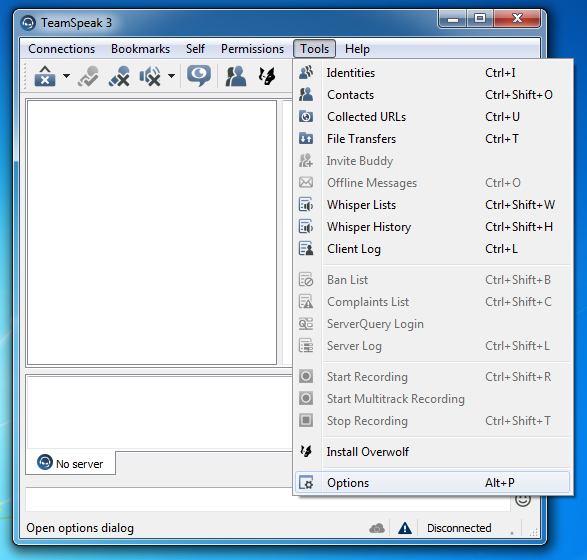Image resolution: width=587 pixels, height=560 pixels.
Task: Click the Collected URLs menu icon
Action: tap(306, 116)
